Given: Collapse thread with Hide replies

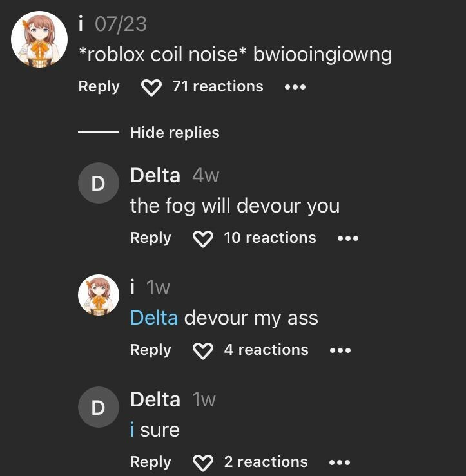Looking at the screenshot, I should tap(175, 132).
